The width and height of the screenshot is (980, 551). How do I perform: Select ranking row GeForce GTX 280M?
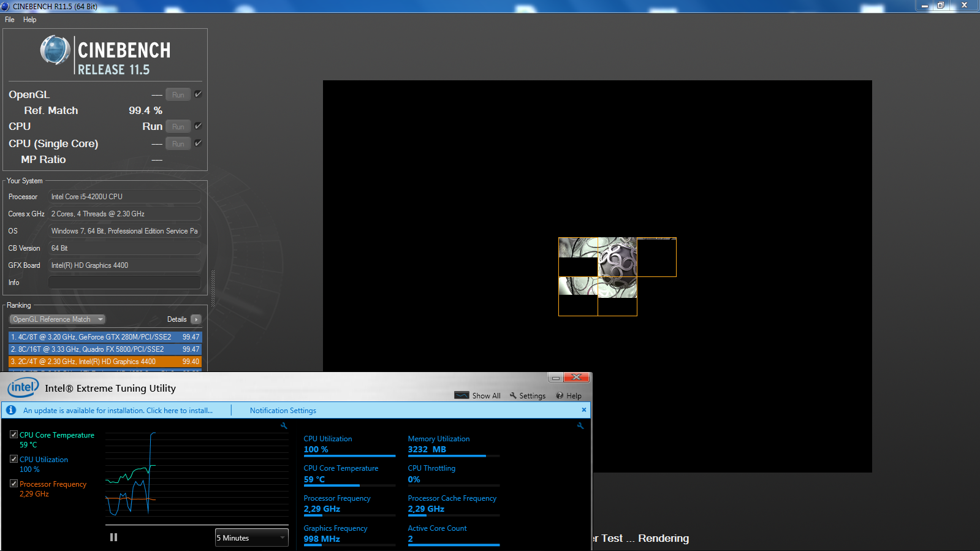click(105, 337)
